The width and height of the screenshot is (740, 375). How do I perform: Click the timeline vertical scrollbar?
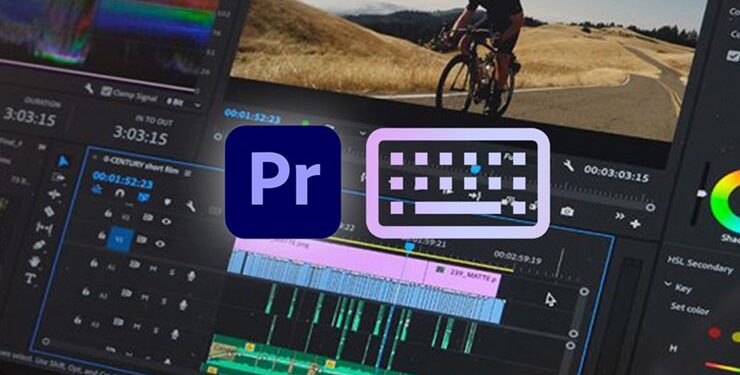(580, 313)
